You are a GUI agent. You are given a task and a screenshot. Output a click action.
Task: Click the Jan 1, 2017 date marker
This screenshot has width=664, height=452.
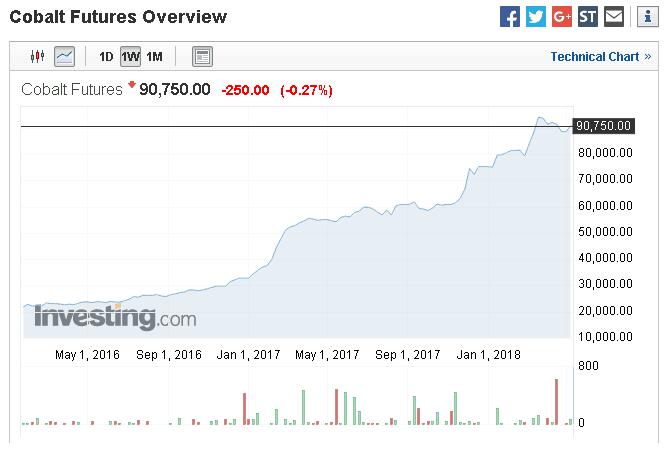[248, 354]
